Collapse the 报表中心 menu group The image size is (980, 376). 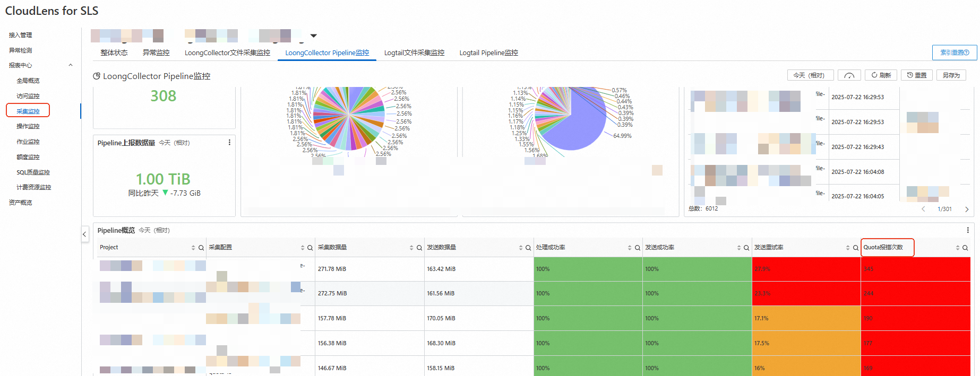click(71, 65)
